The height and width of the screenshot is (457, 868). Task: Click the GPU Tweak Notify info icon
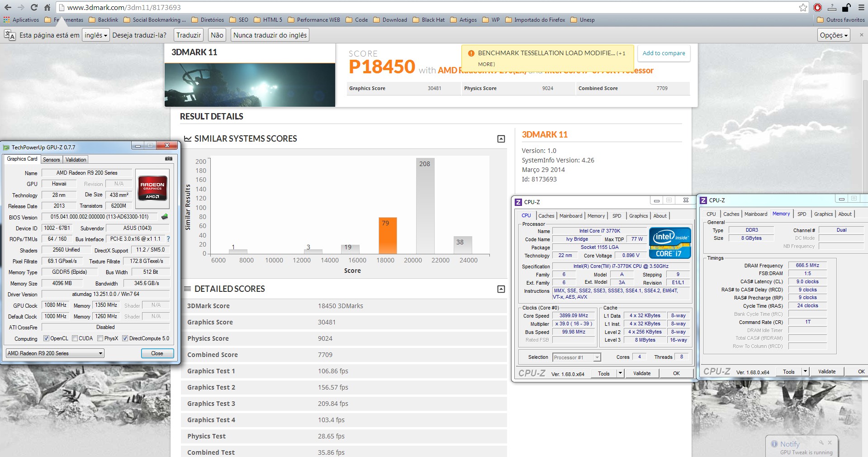(774, 444)
